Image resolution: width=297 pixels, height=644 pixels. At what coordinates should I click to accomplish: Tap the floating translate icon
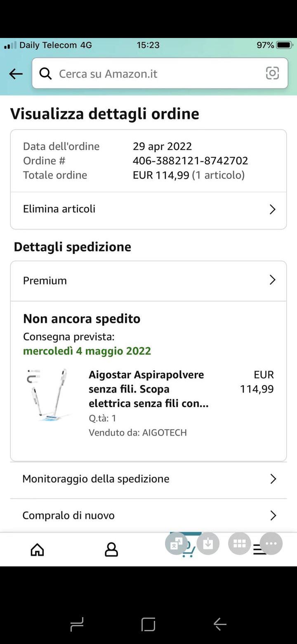pyautogui.click(x=176, y=544)
